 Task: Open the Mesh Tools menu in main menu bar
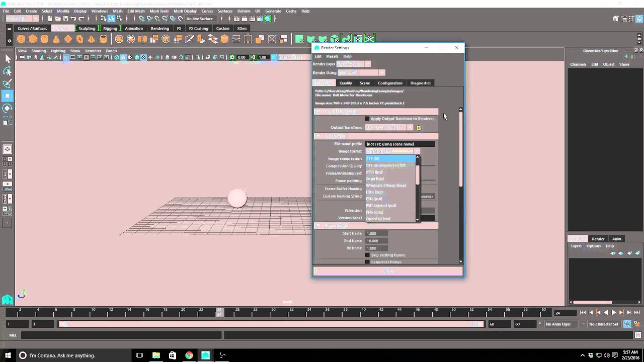159,11
